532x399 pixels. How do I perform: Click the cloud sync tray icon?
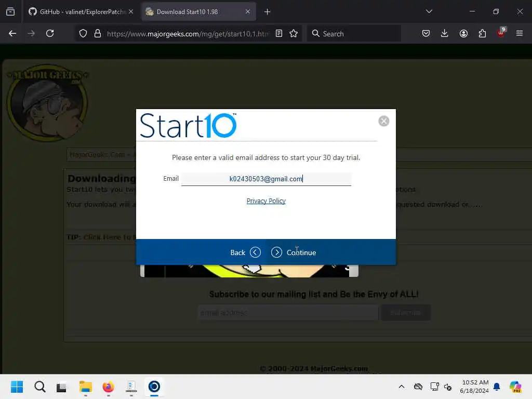pos(418,387)
